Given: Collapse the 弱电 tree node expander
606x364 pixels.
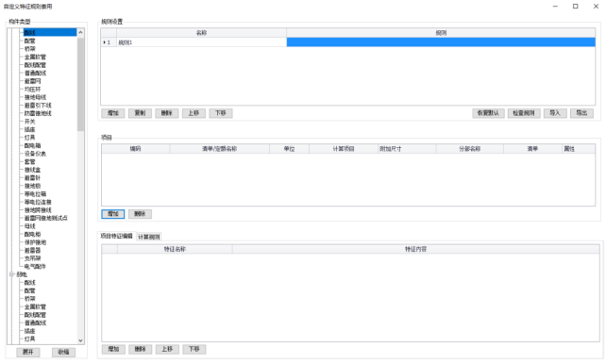Looking at the screenshot, I should point(11,274).
